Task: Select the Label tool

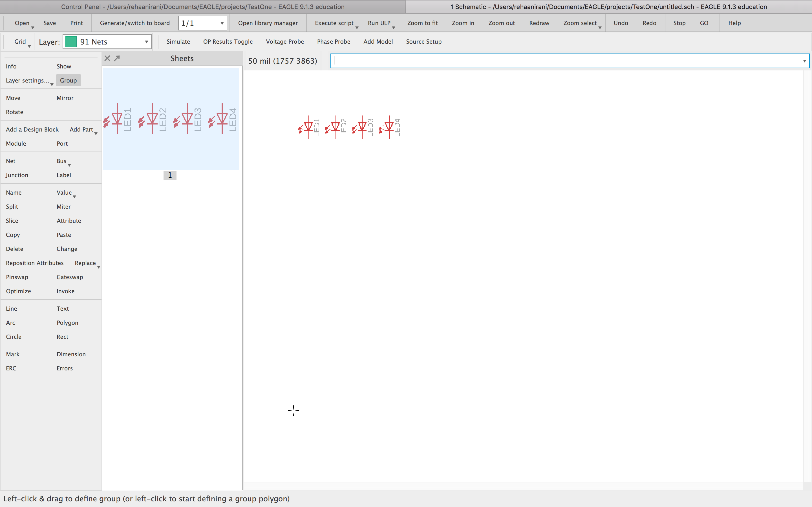Action: click(x=63, y=175)
